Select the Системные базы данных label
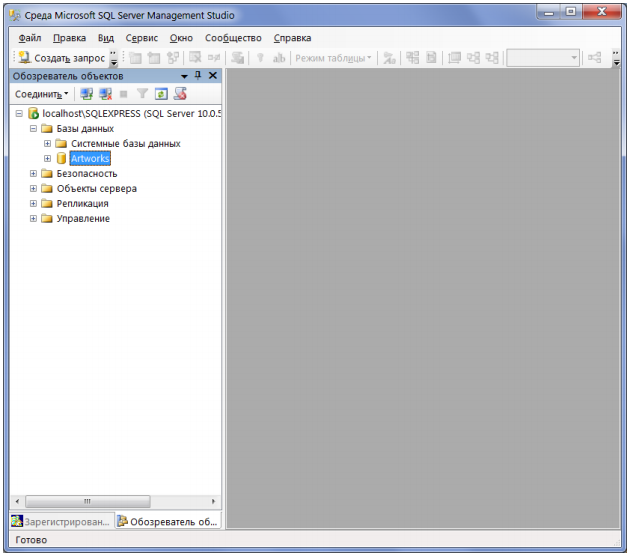The height and width of the screenshot is (556, 630). 126,143
